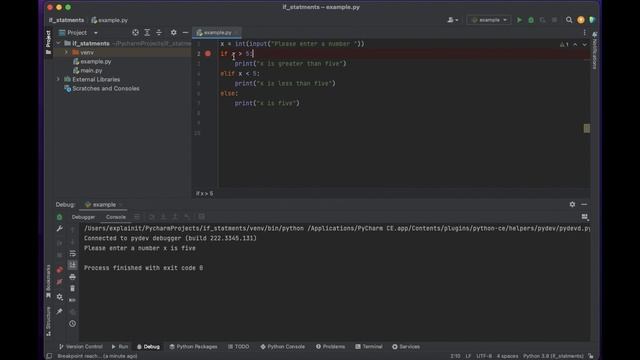
Task: Switch to the Console tab
Action: point(116,217)
